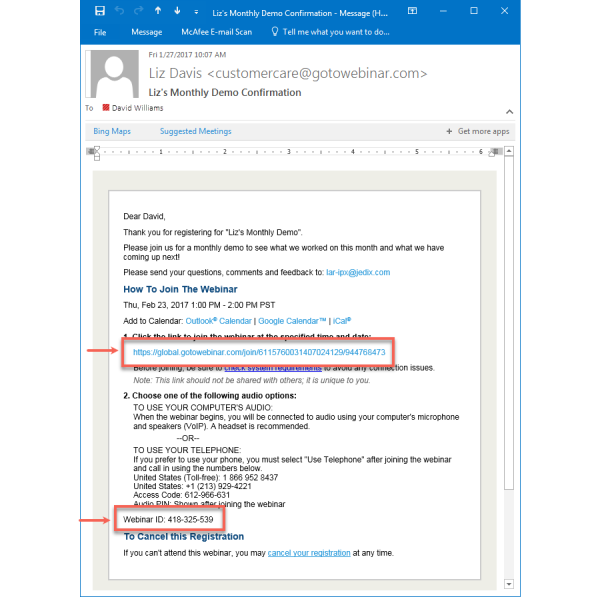
Task: Click the iCal calendar link
Action: (x=342, y=321)
